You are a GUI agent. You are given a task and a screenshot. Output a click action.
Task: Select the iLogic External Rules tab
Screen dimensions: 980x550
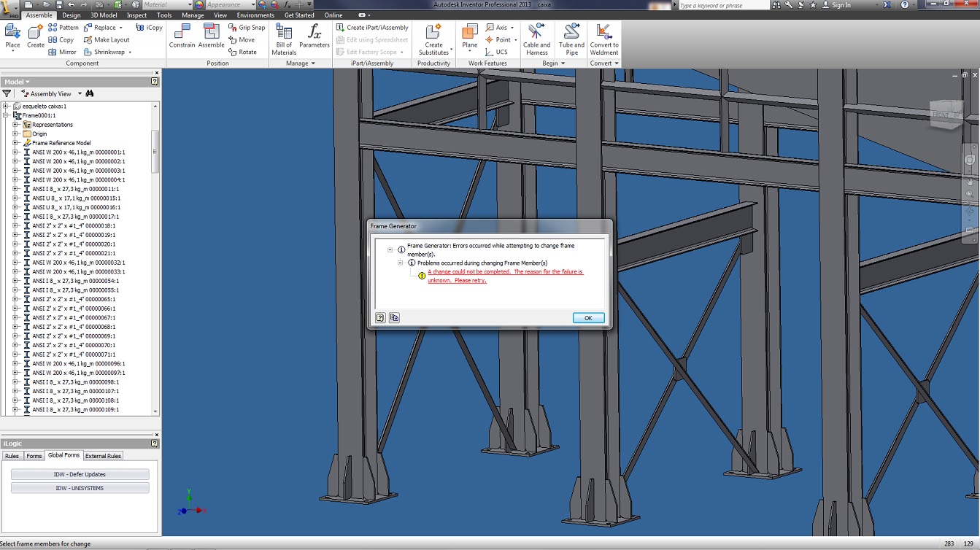pyautogui.click(x=103, y=456)
